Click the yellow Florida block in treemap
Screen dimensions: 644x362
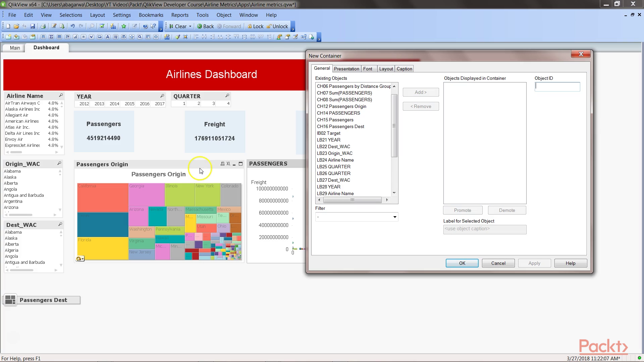click(103, 248)
